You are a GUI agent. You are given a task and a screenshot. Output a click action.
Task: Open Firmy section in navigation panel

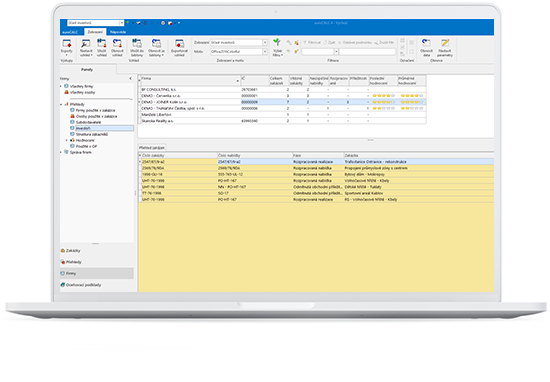point(97,273)
